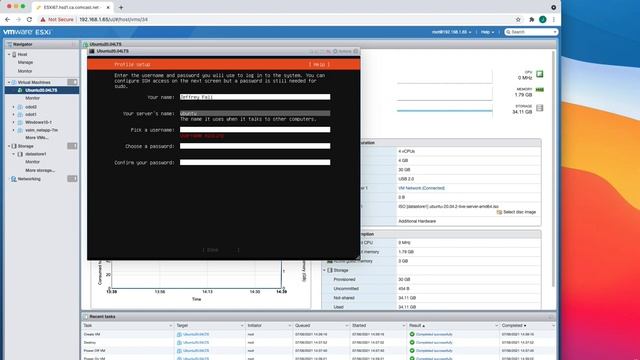Click the Your name input field

point(255,97)
